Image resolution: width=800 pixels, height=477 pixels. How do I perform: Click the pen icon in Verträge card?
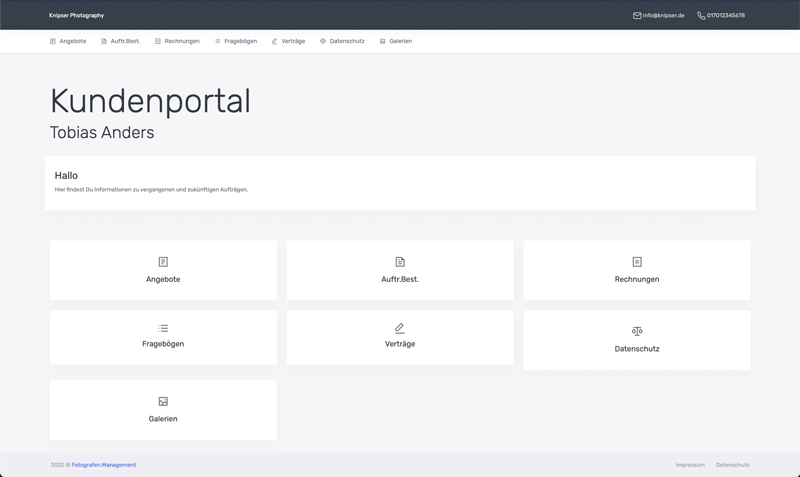[400, 328]
